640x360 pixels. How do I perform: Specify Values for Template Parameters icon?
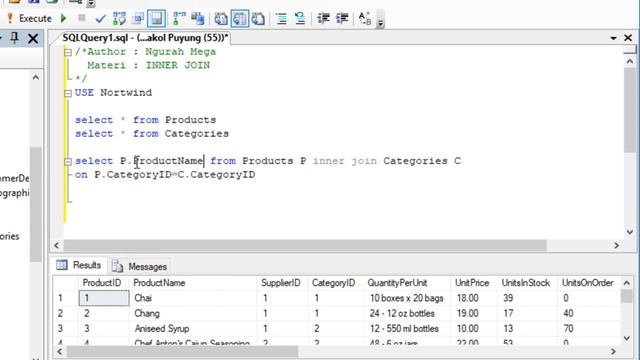click(364, 18)
